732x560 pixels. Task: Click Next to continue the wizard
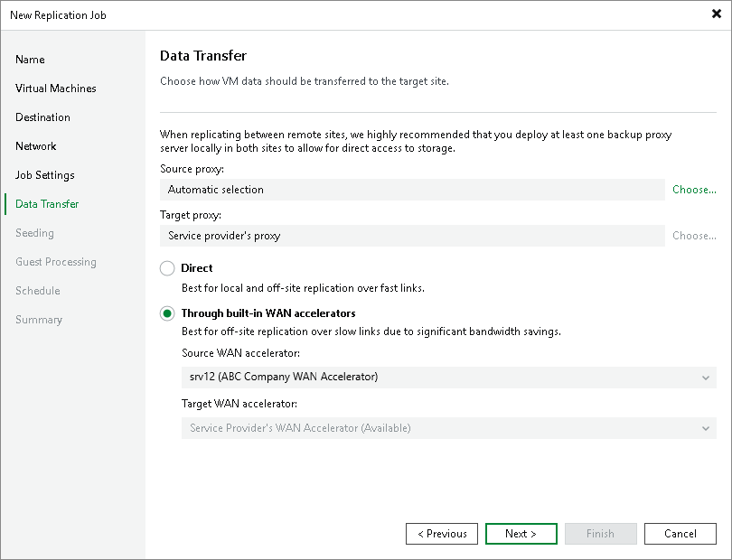click(x=521, y=534)
